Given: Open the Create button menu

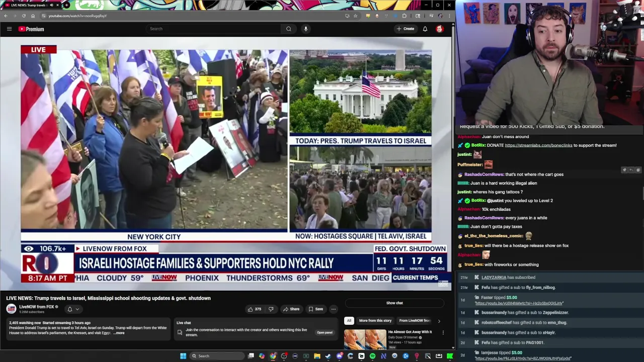Looking at the screenshot, I should (x=405, y=29).
